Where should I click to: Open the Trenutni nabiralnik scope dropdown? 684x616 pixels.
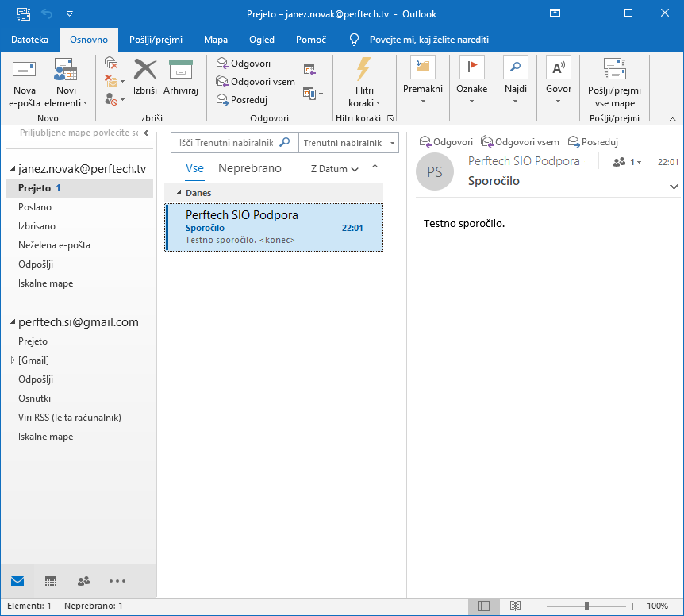point(348,143)
